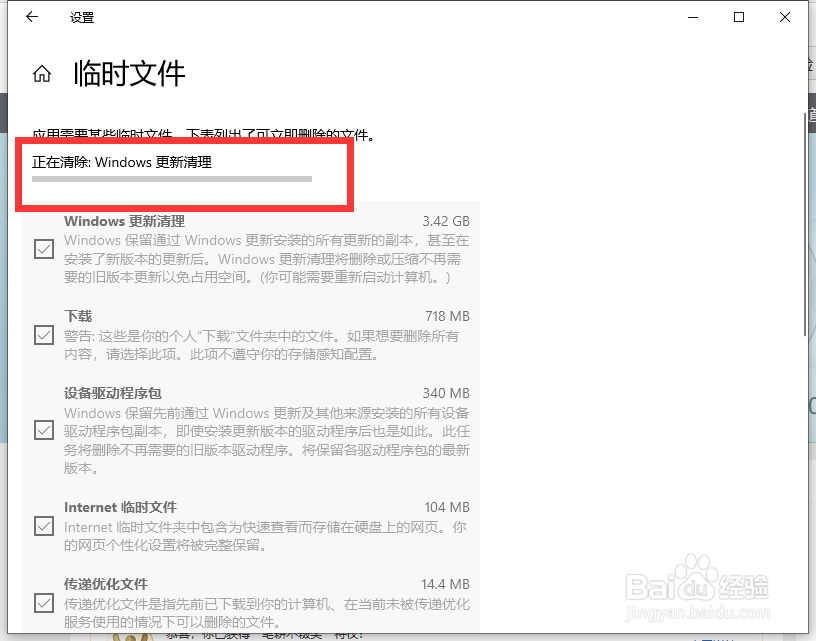The image size is (816, 641).
Task: Minimize the Settings window
Action: tap(693, 17)
